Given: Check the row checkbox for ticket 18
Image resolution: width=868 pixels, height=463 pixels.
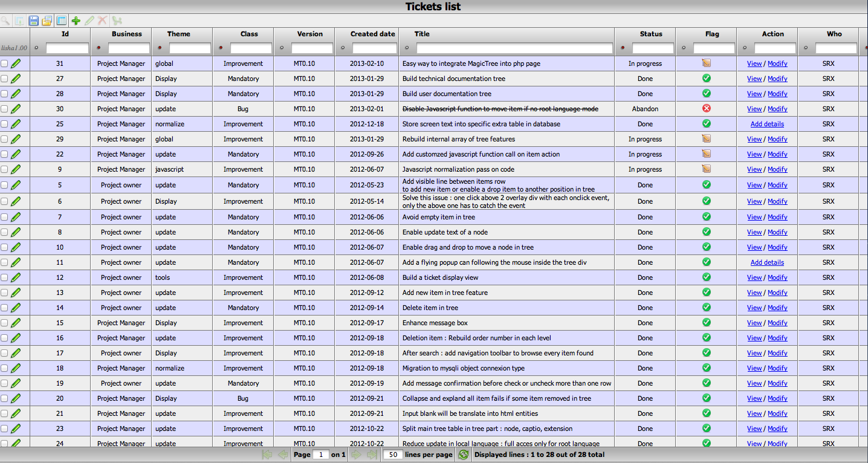Looking at the screenshot, I should [x=5, y=368].
